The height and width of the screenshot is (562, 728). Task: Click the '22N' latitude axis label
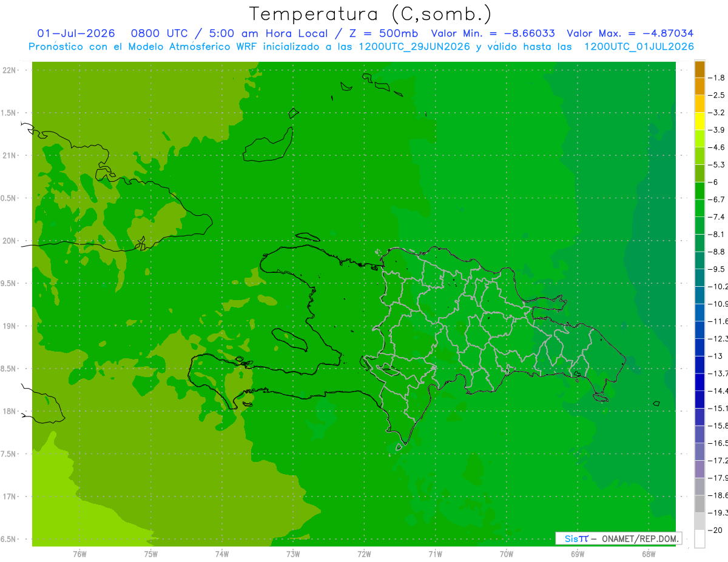pos(10,70)
